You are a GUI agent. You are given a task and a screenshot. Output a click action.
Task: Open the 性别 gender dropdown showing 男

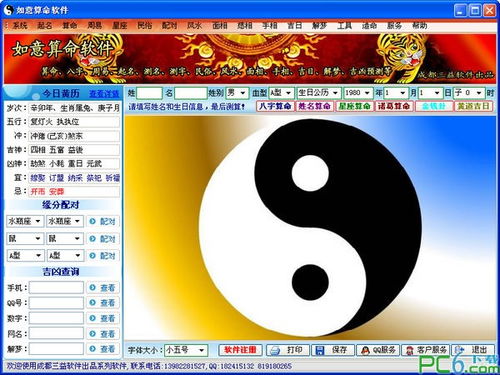237,93
